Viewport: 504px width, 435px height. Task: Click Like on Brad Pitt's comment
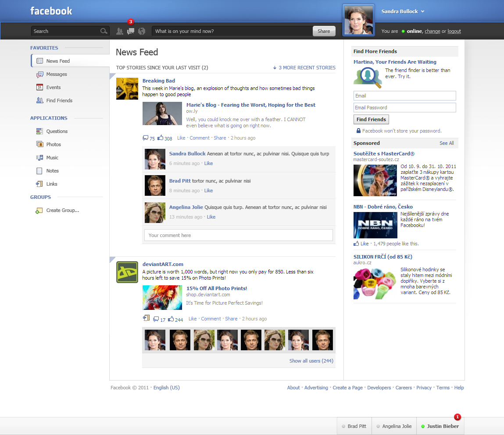208,191
